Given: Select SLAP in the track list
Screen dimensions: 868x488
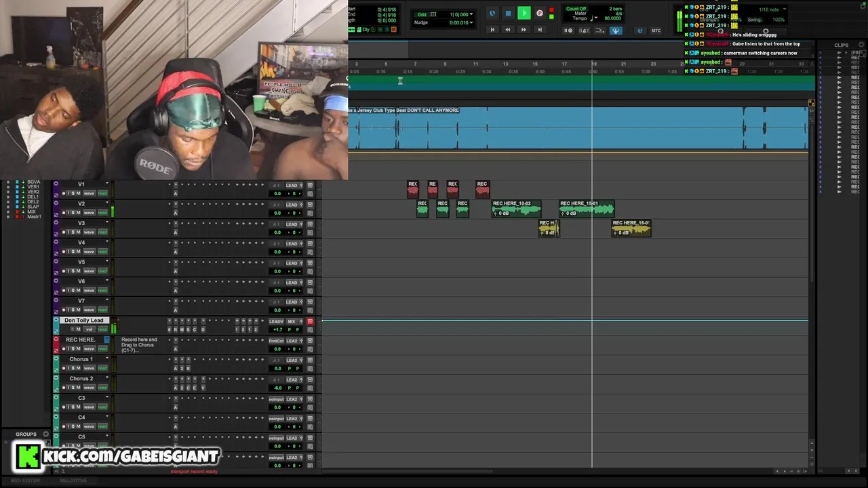Looking at the screenshot, I should coord(32,207).
